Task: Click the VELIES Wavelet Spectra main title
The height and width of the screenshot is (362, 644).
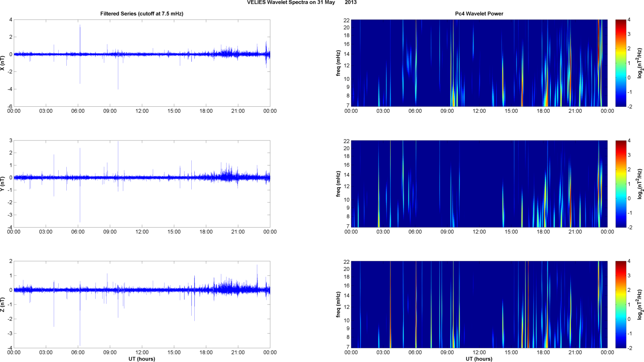Action: 302,3
